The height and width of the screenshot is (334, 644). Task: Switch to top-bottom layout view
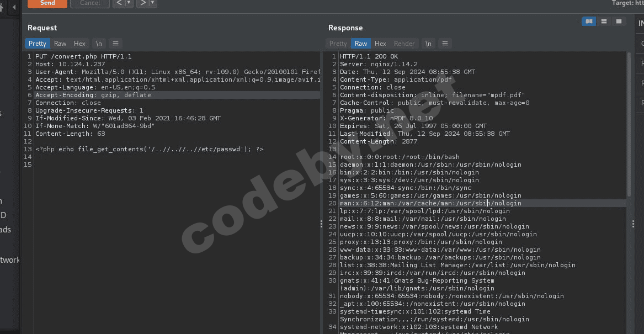pyautogui.click(x=604, y=22)
